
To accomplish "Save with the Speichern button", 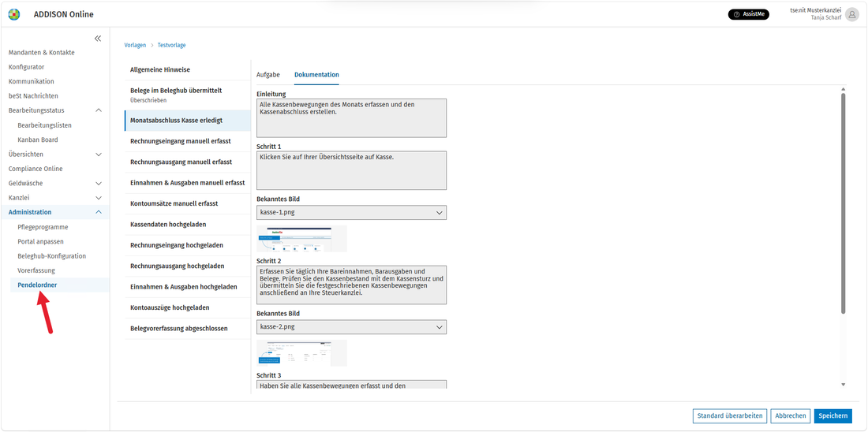I will click(x=832, y=416).
